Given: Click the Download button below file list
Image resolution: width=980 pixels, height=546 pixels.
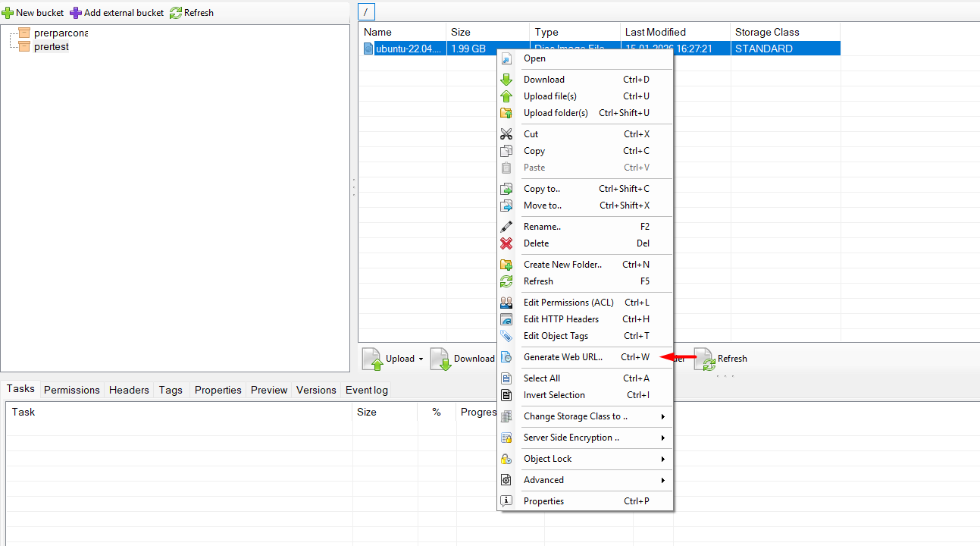Looking at the screenshot, I should (x=462, y=359).
